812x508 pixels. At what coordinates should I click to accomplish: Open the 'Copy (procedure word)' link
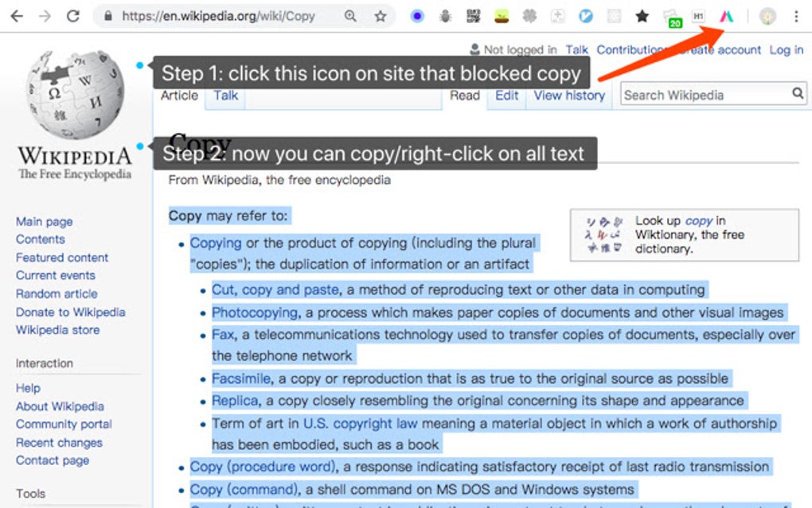[262, 467]
